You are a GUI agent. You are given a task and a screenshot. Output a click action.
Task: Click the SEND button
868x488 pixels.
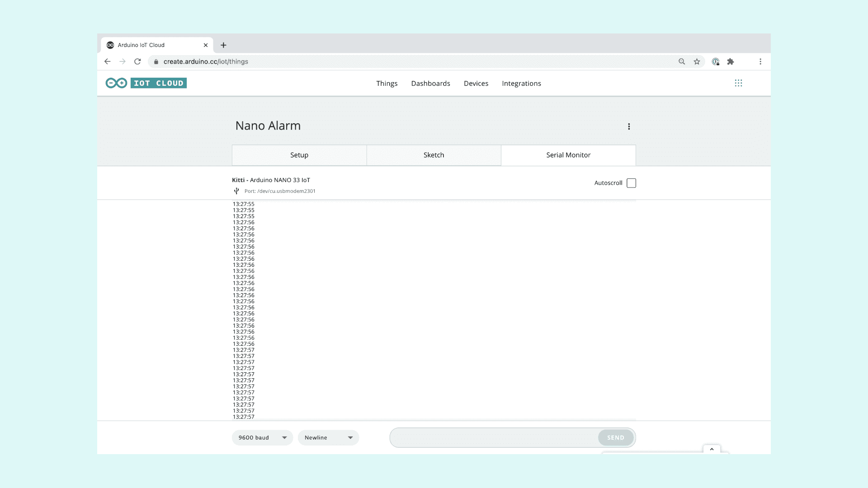(615, 437)
